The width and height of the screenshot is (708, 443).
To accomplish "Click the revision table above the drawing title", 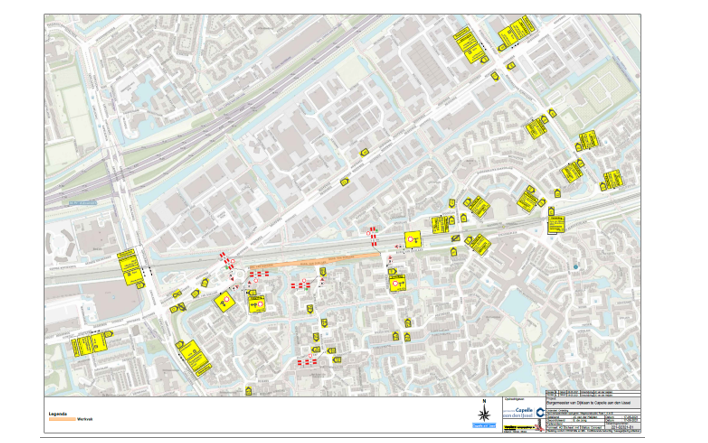I will click(591, 391).
